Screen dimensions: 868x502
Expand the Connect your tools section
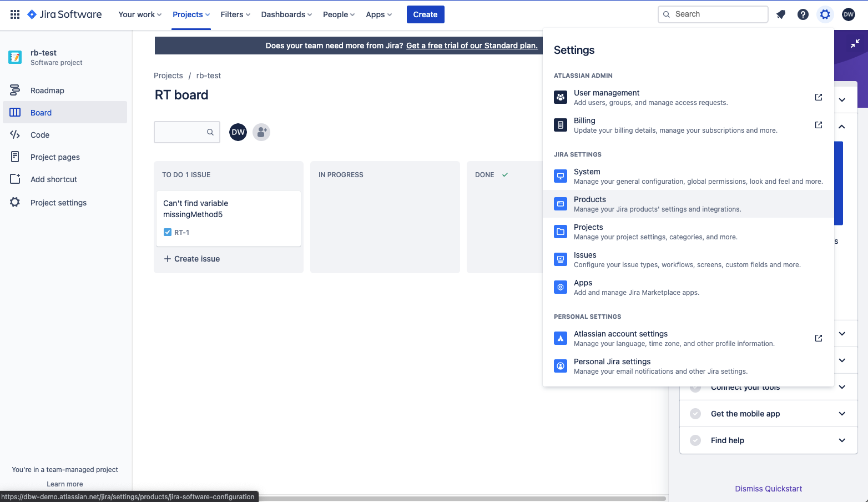(x=842, y=387)
